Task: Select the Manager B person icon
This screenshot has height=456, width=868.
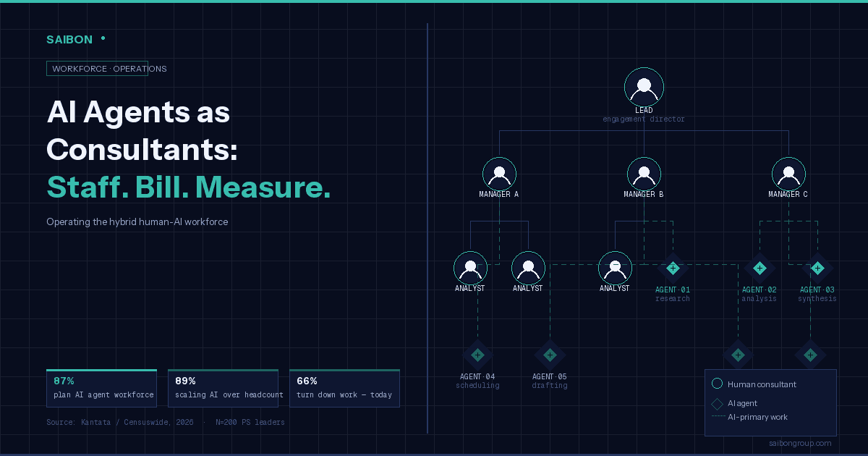Action: click(x=644, y=174)
